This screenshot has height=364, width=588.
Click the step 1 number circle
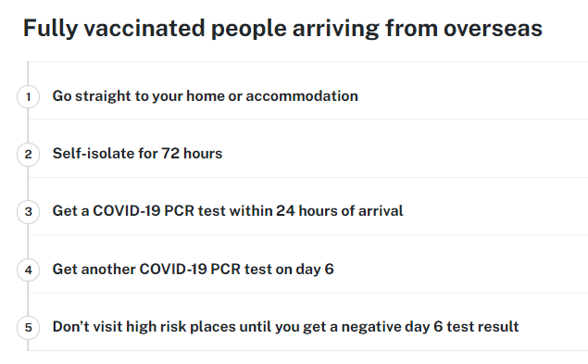pyautogui.click(x=28, y=97)
